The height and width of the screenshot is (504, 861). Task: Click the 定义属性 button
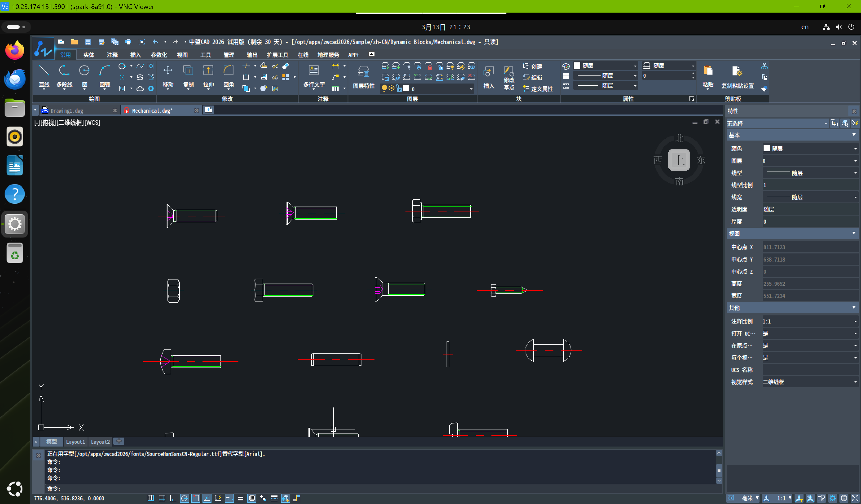coord(538,89)
